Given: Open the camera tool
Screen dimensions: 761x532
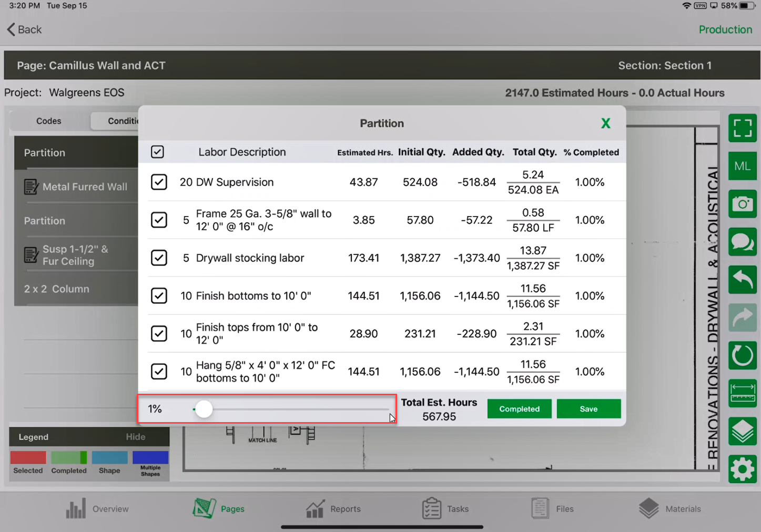Looking at the screenshot, I should pyautogui.click(x=742, y=204).
